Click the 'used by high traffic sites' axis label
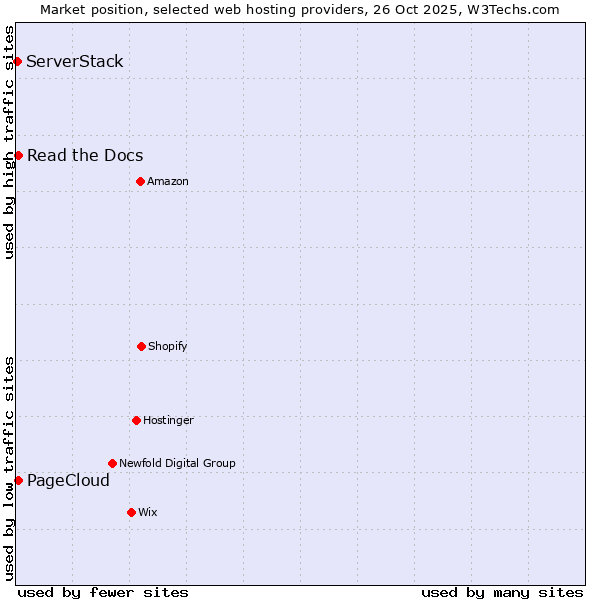 [9, 142]
